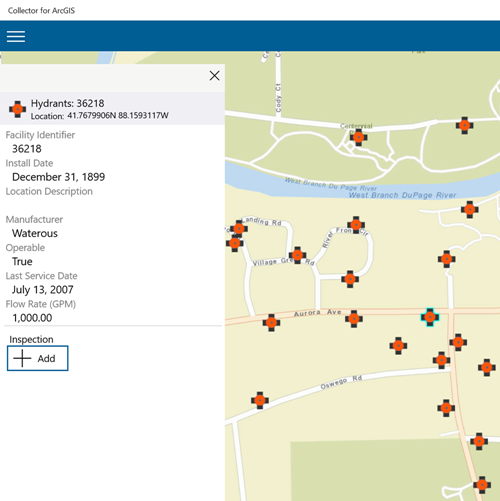Select the hydrant at cul-de-sac below River Front Cir

tap(350, 279)
